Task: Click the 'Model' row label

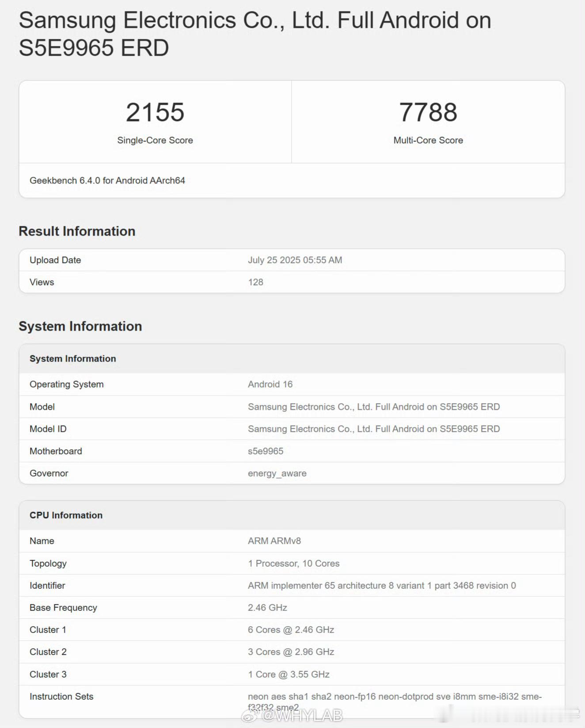Action: coord(42,407)
